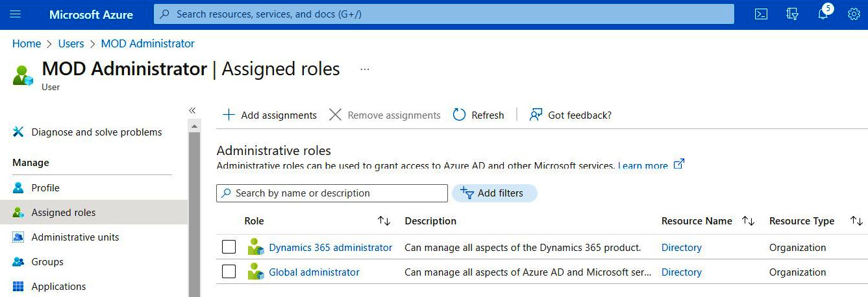Open the Global administrator role link
868x297 pixels.
pyautogui.click(x=314, y=272)
